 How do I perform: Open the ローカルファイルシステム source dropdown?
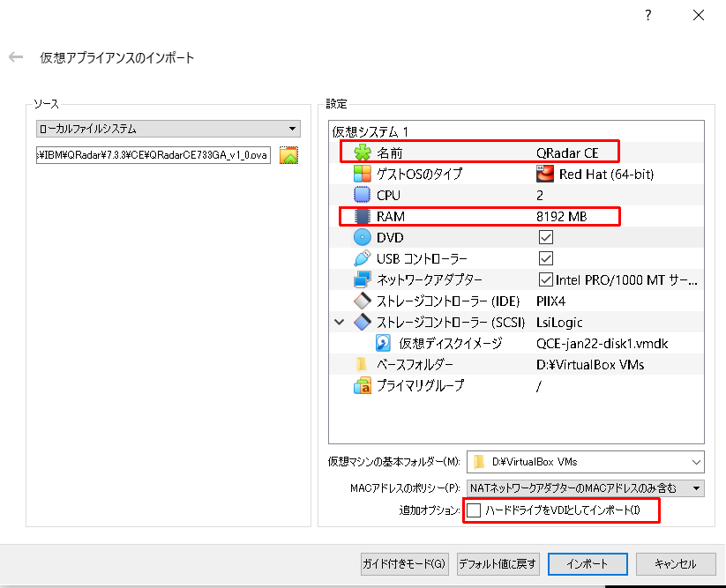168,129
